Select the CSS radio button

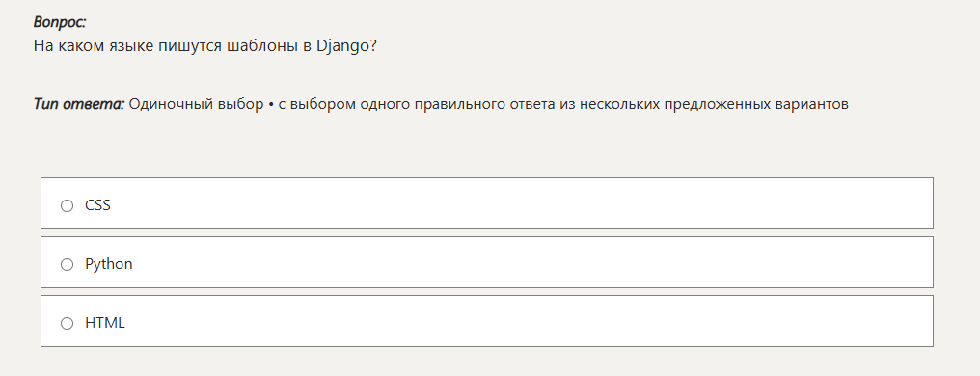67,205
